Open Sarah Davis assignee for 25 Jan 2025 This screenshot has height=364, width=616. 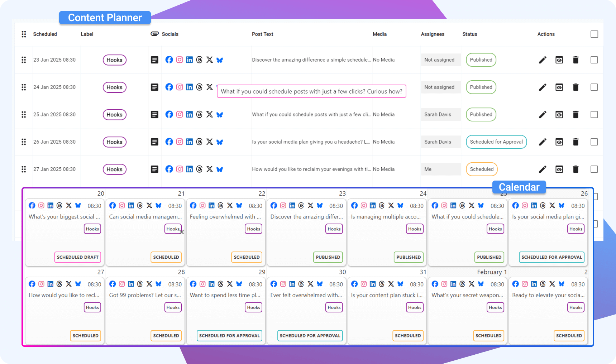point(441,115)
